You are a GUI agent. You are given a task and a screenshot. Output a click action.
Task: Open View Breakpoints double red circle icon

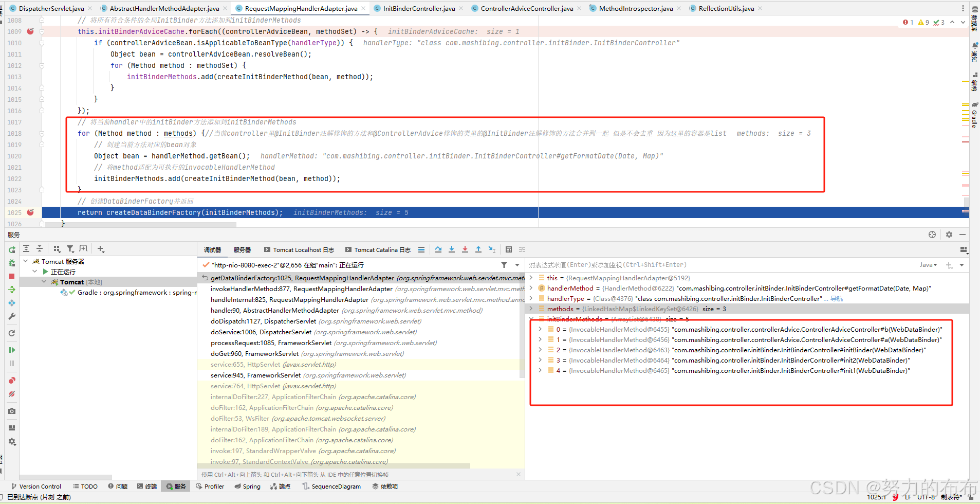12,381
